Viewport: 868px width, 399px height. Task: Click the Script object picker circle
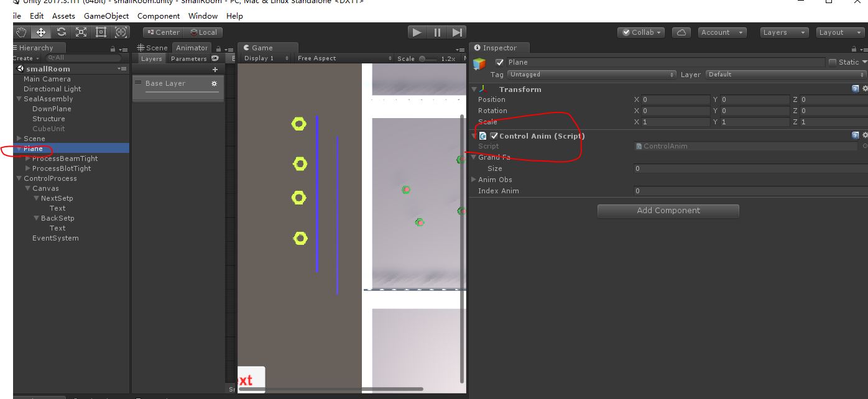click(865, 146)
